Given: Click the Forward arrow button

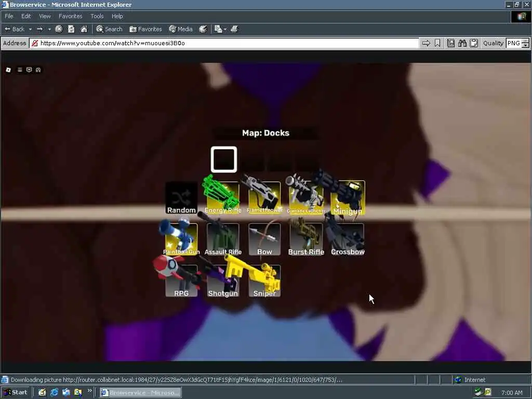Looking at the screenshot, I should click(39, 29).
